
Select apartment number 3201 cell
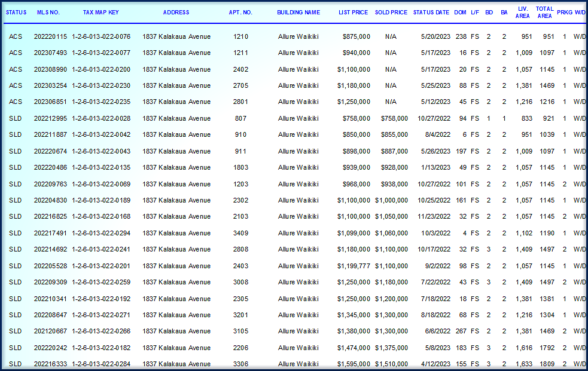pos(240,315)
